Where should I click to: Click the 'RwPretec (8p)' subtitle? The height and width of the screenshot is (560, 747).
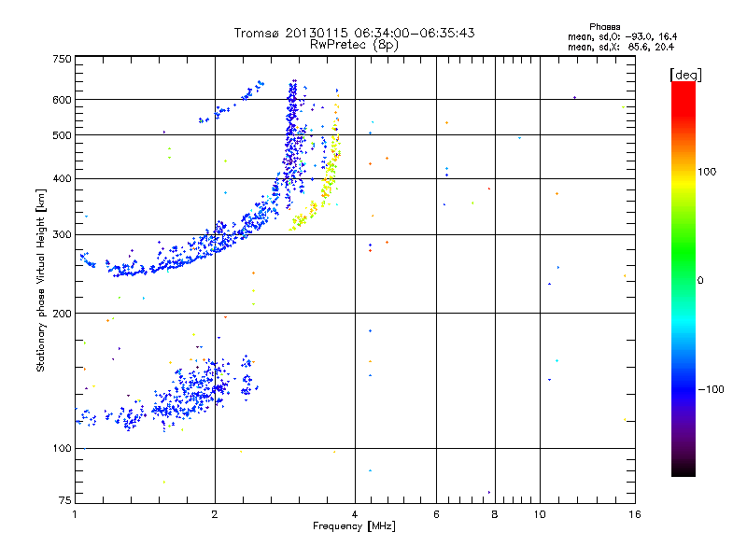354,45
